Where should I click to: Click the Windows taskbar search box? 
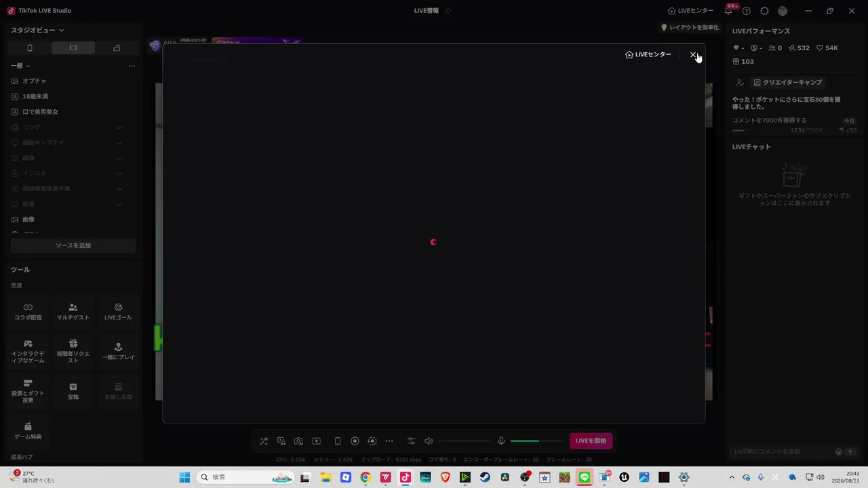click(x=246, y=477)
